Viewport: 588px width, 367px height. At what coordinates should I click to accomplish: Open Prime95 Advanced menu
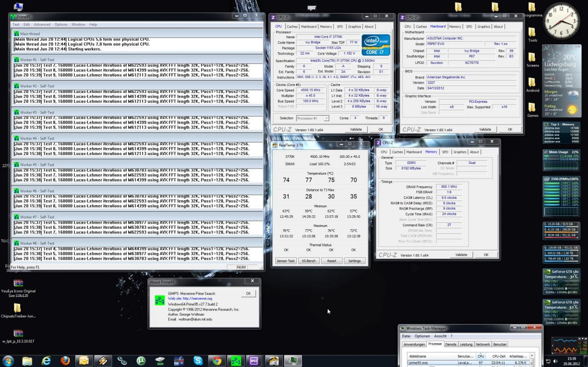pos(42,24)
